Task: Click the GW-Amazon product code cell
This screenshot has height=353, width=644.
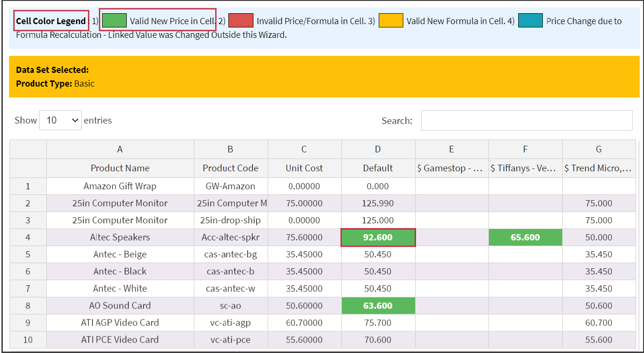Action: point(231,186)
